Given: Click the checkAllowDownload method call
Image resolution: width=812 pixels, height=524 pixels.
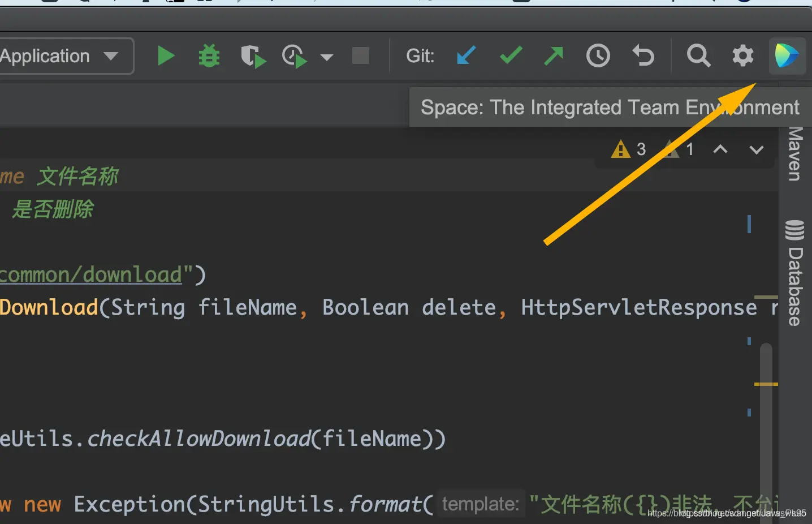Looking at the screenshot, I should (x=198, y=439).
